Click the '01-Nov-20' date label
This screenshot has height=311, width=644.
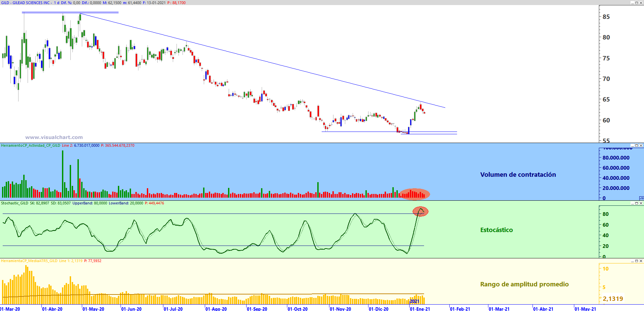click(x=340, y=309)
